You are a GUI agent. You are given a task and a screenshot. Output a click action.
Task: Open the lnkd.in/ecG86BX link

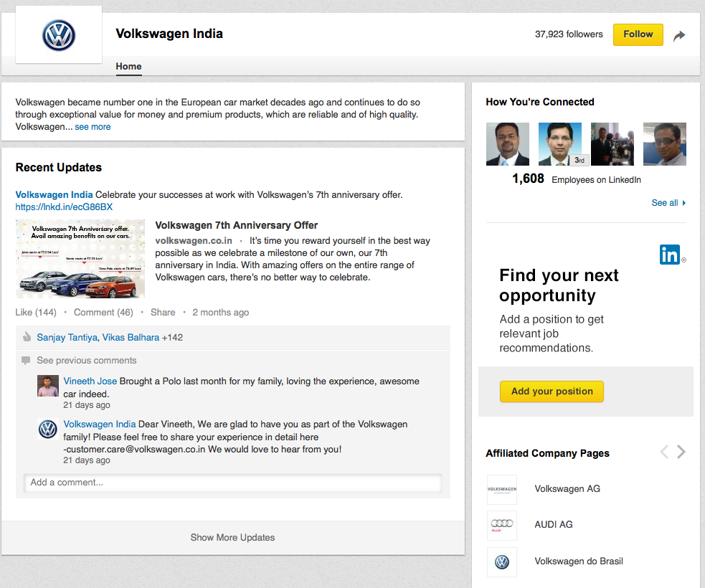[64, 207]
